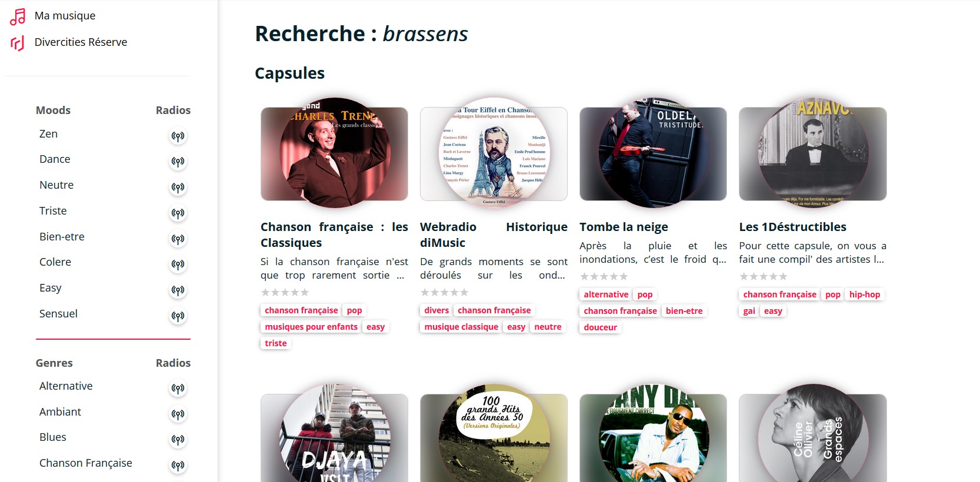Screen dimensions: 980x482
Task: Click the douceur tag
Action: click(x=601, y=327)
